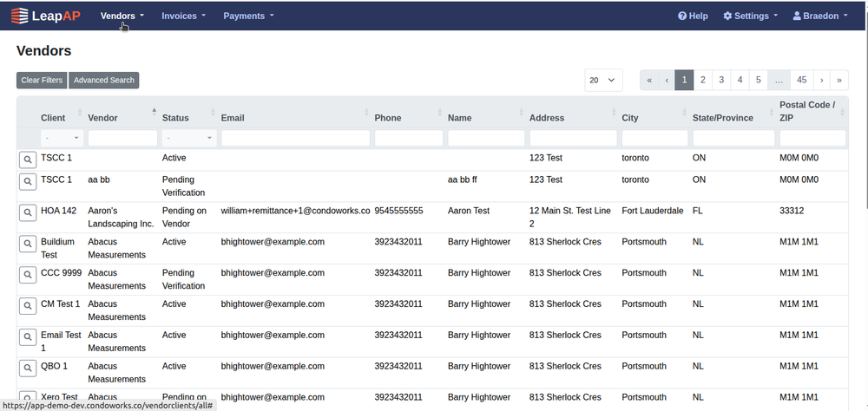Open the page size dropdown showing 20

pos(603,81)
